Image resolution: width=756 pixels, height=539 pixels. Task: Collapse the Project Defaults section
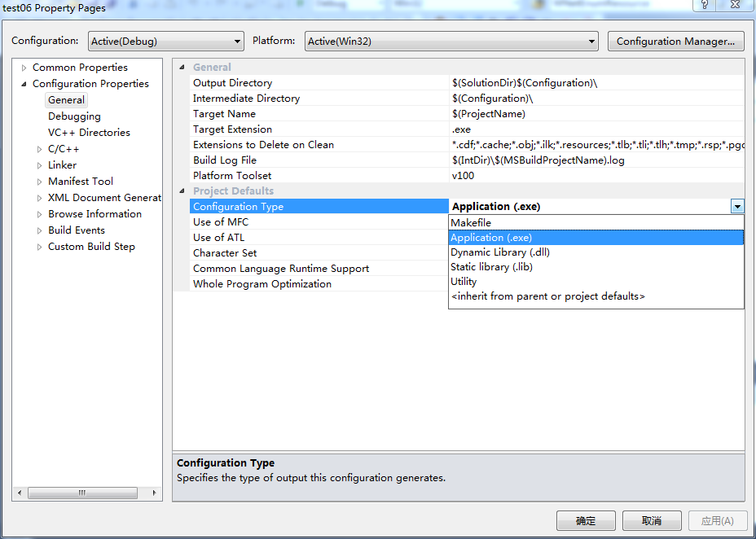tap(182, 191)
